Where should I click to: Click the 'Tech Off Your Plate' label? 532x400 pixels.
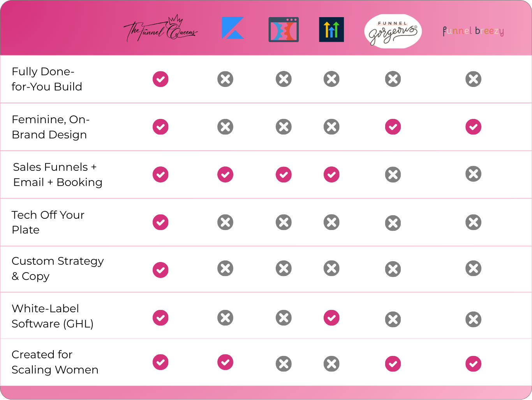tap(48, 222)
